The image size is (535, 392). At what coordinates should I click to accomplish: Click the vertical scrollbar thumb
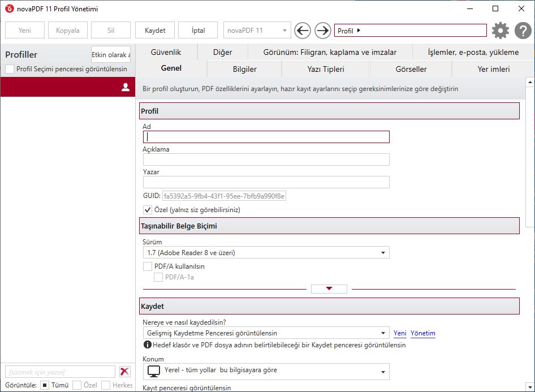click(530, 156)
